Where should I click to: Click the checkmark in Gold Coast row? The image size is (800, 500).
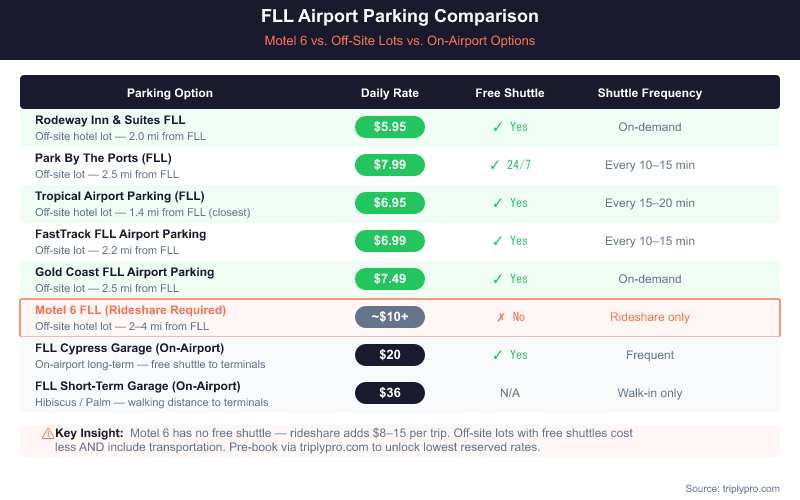pyautogui.click(x=497, y=279)
